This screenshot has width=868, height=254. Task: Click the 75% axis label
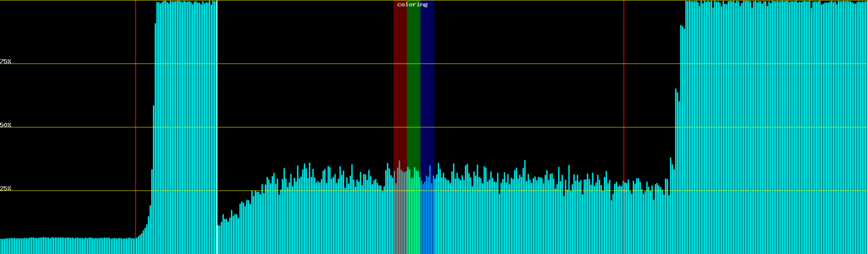point(6,61)
